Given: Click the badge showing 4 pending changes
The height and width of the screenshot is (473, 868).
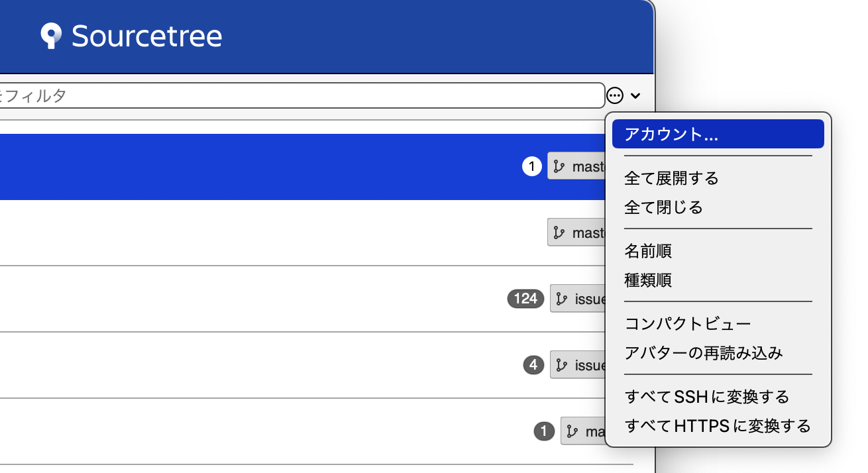Looking at the screenshot, I should pos(533,365).
